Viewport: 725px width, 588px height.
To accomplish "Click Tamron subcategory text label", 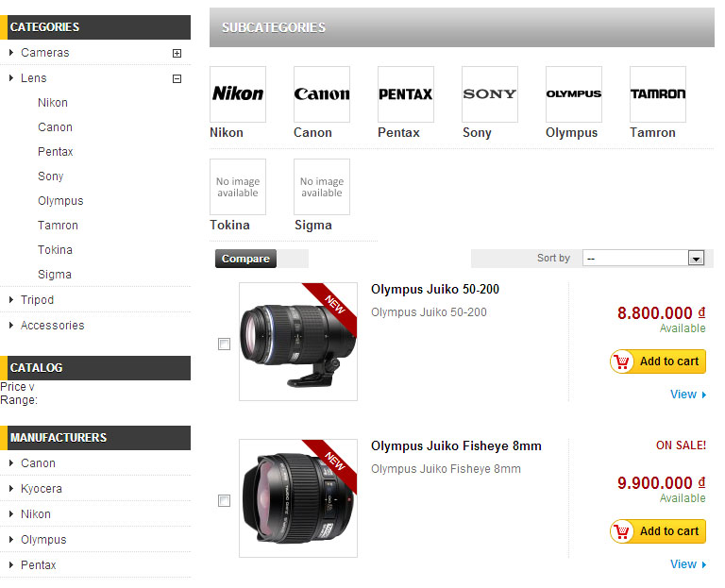I will pyautogui.click(x=653, y=133).
